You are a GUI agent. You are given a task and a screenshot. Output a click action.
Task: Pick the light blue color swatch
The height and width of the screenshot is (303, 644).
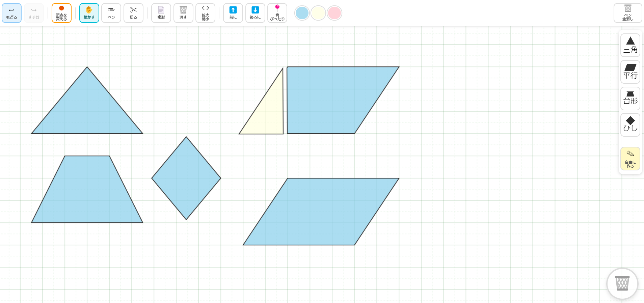pos(302,13)
